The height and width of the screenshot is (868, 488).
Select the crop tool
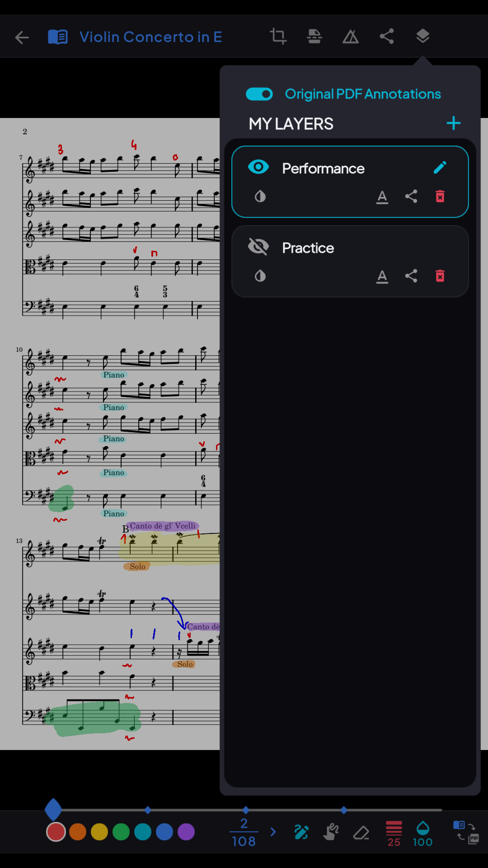pos(278,36)
